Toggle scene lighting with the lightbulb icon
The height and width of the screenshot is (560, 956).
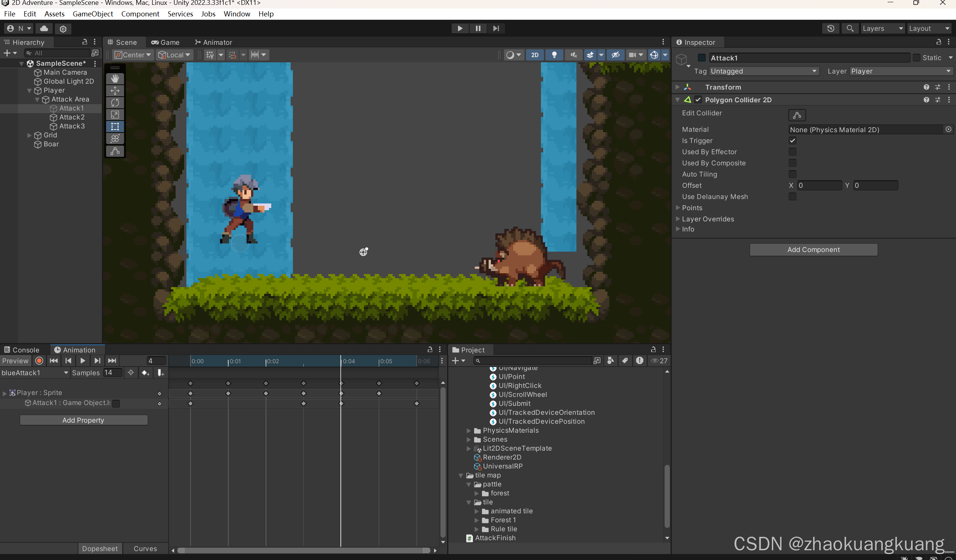pyautogui.click(x=554, y=55)
